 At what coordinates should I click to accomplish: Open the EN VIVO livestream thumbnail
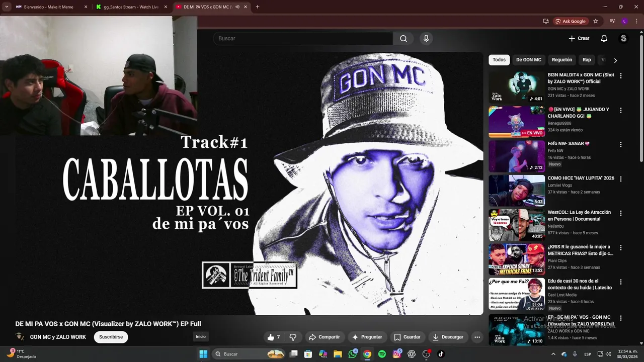(x=517, y=121)
